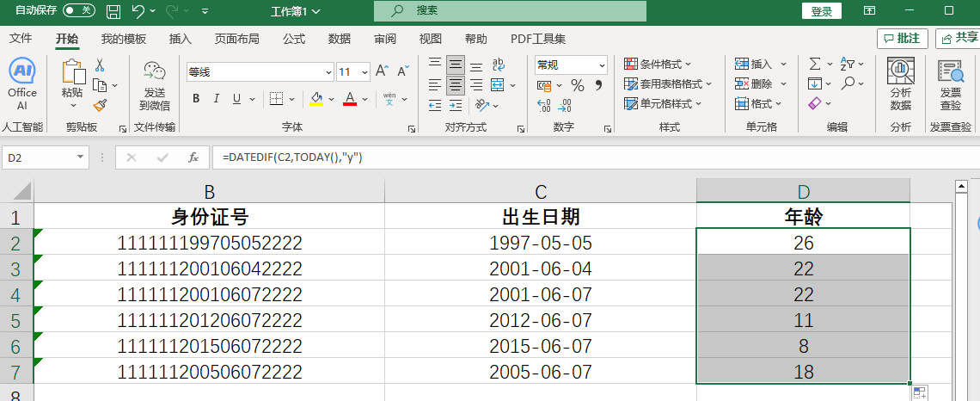The image size is (980, 401).
Task: Open the Office AI assistant
Action: (22, 85)
